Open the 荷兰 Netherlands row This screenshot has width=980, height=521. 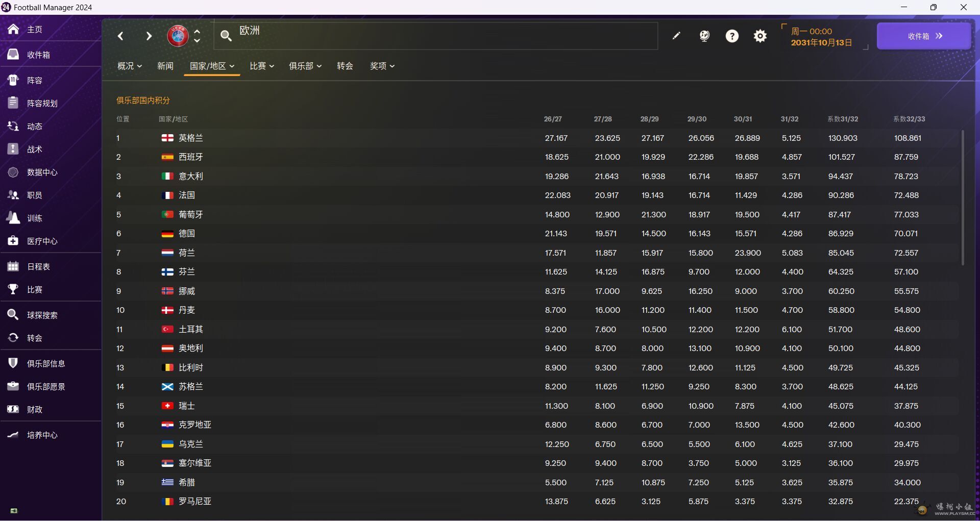click(x=536, y=253)
